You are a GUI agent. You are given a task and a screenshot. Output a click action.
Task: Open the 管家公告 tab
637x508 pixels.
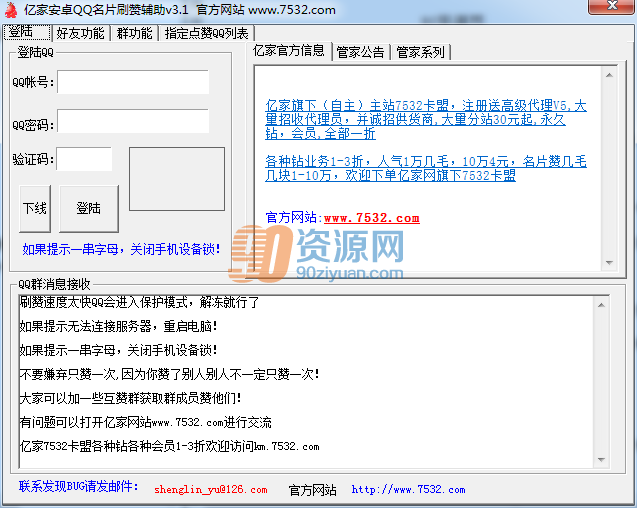pyautogui.click(x=361, y=52)
